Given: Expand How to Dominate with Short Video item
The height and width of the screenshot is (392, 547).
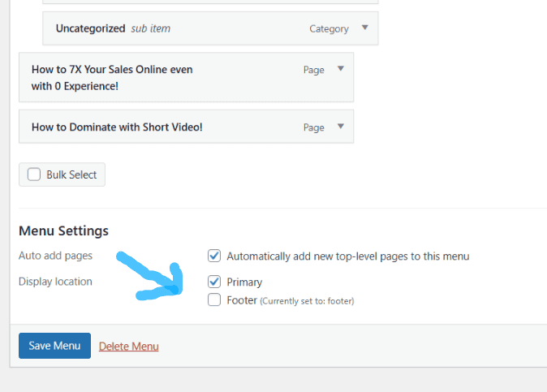Looking at the screenshot, I should pyautogui.click(x=341, y=126).
